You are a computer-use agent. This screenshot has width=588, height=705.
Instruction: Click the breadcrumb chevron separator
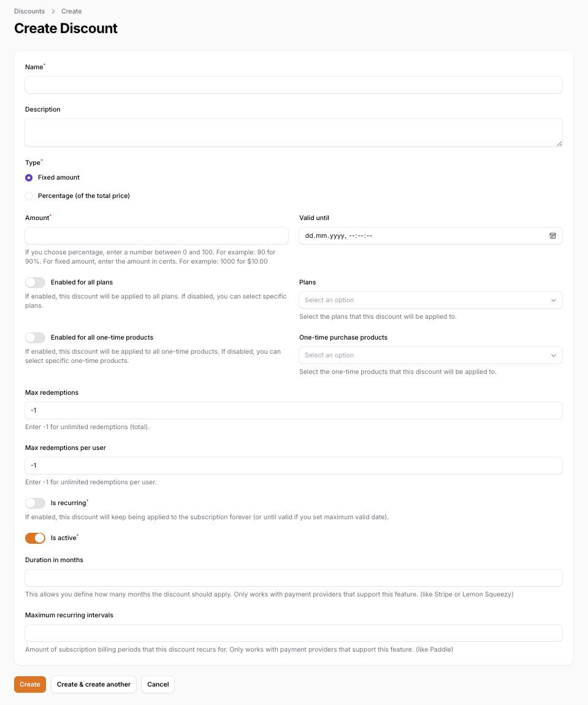point(53,11)
